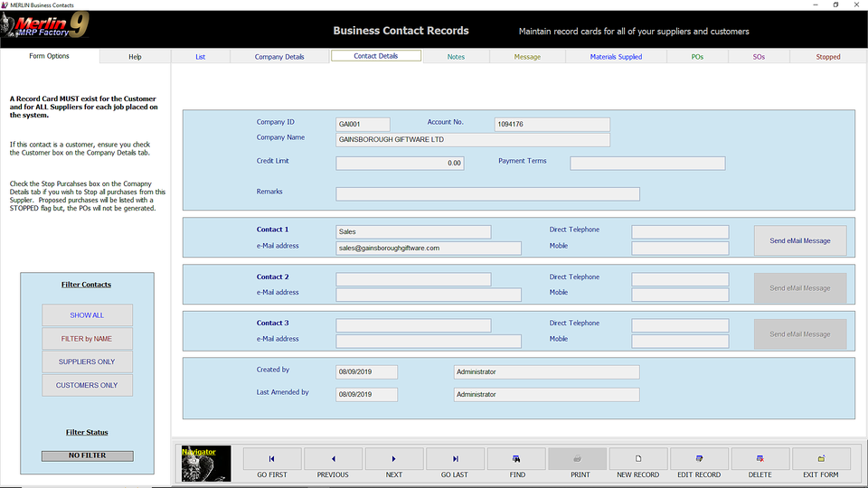The image size is (868, 488).
Task: Open the Notes tab
Action: (x=456, y=57)
